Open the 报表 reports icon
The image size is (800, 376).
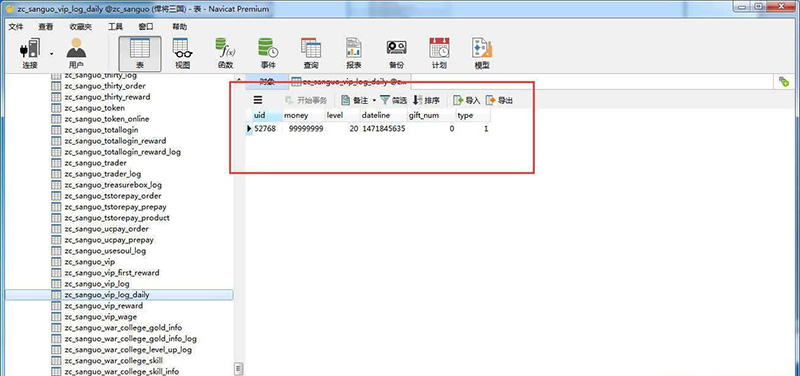click(x=354, y=53)
